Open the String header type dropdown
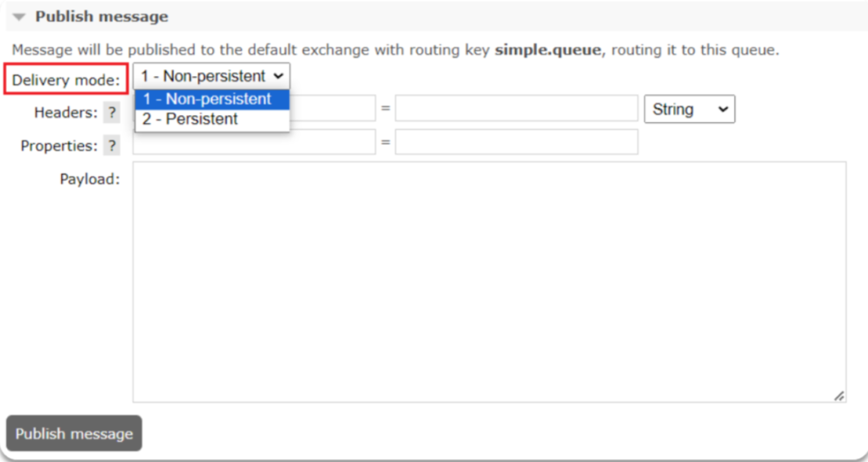The width and height of the screenshot is (868, 462). pyautogui.click(x=689, y=109)
